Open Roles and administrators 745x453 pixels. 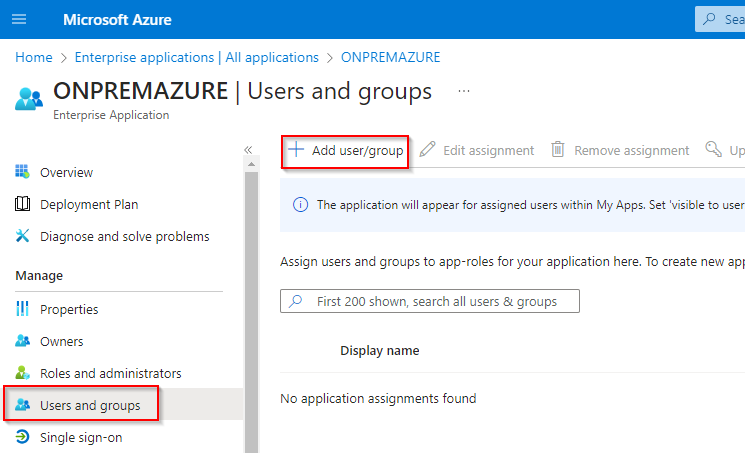[111, 373]
